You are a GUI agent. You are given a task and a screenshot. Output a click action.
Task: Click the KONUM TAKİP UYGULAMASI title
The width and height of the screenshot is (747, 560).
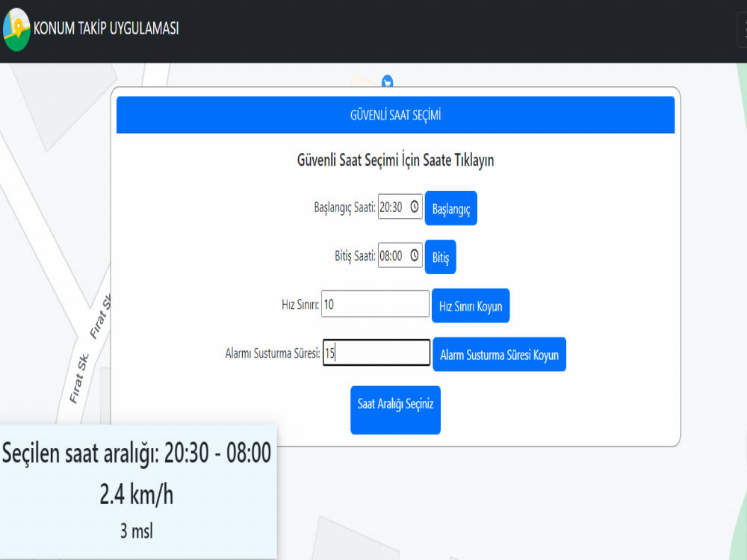[x=106, y=28]
